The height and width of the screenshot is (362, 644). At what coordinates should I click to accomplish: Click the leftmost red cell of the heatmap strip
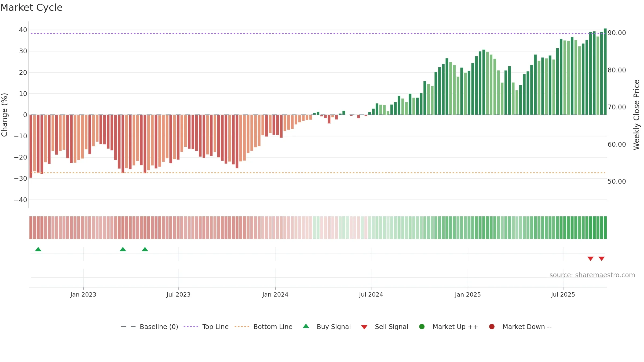pos(31,228)
